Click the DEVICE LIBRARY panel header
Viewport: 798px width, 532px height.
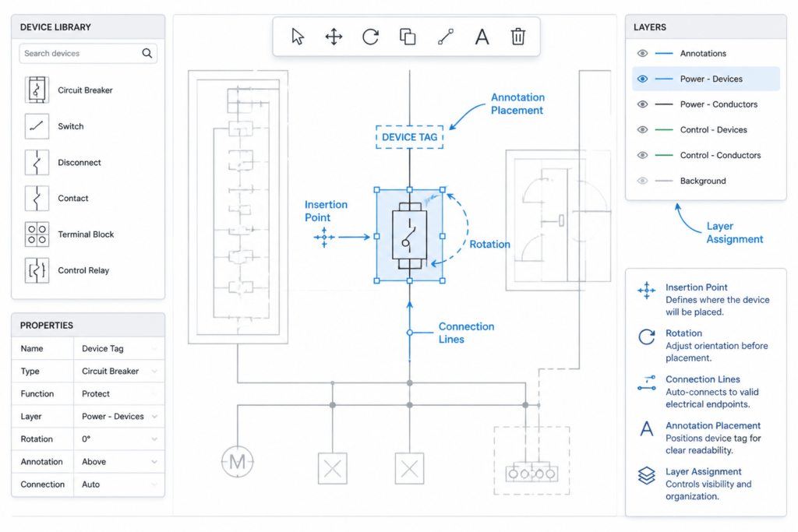pyautogui.click(x=88, y=27)
